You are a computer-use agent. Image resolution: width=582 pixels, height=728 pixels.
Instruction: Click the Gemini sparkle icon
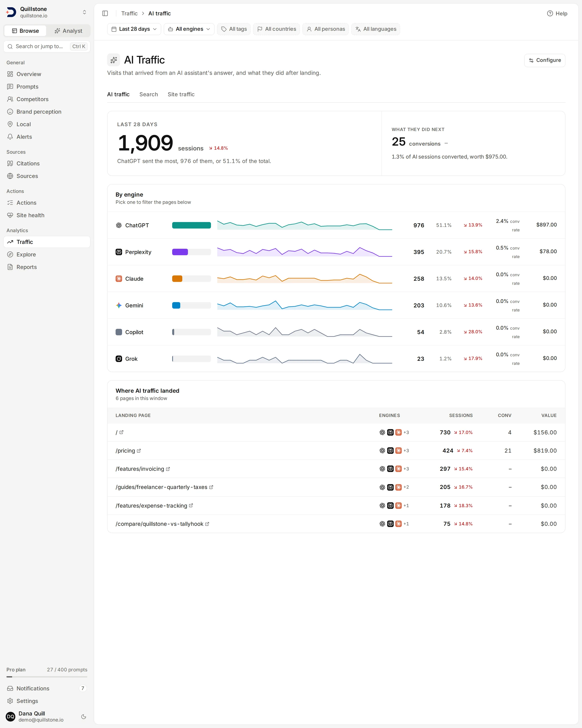(119, 305)
